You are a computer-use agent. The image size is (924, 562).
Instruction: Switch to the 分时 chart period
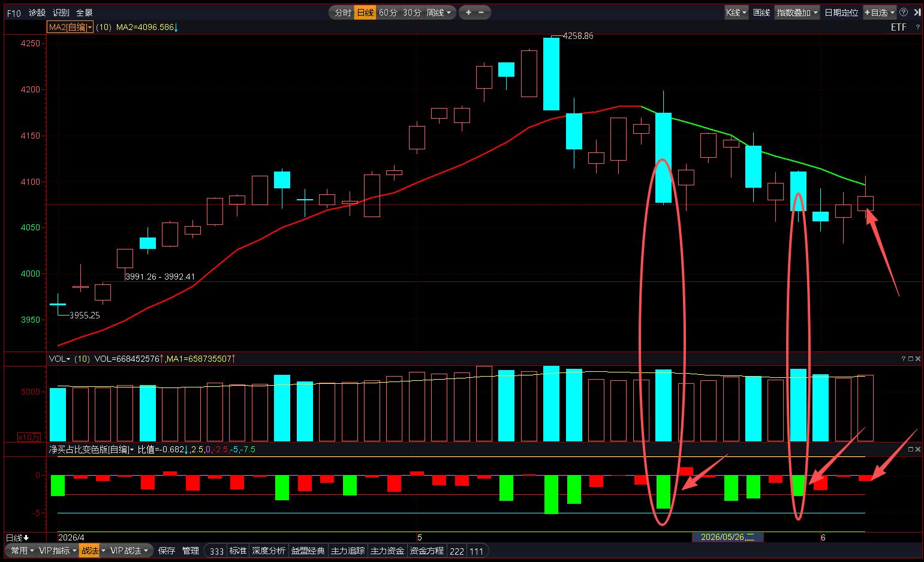[x=342, y=12]
